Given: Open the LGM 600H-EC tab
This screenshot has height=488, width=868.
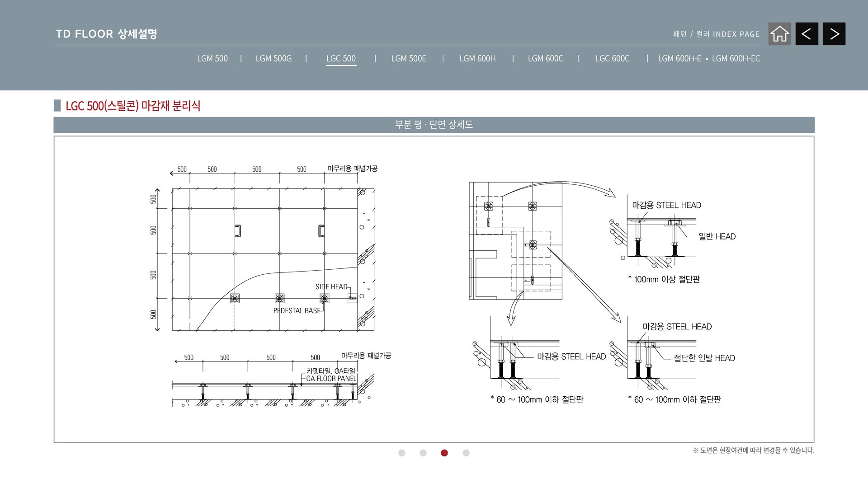Looking at the screenshot, I should (736, 59).
